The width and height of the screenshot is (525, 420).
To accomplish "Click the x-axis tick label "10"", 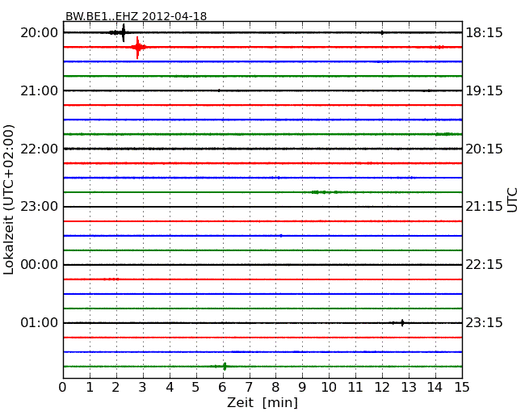I will [x=329, y=387].
